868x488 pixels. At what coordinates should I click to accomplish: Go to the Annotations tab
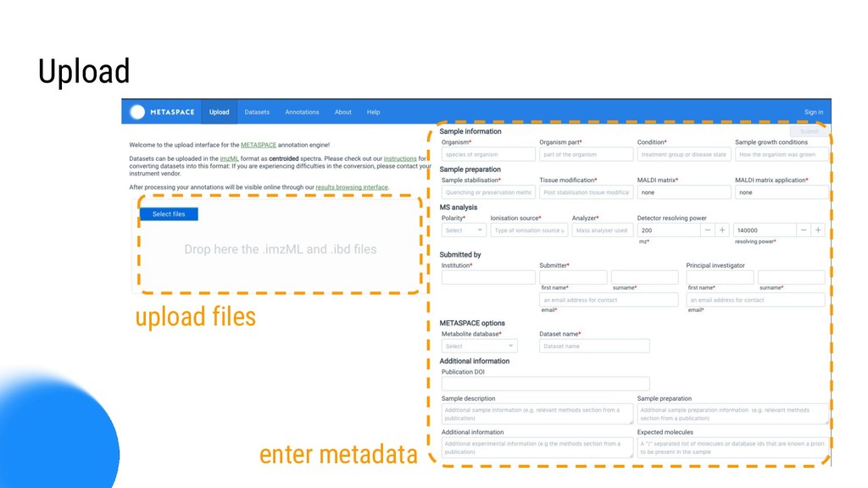pyautogui.click(x=302, y=112)
